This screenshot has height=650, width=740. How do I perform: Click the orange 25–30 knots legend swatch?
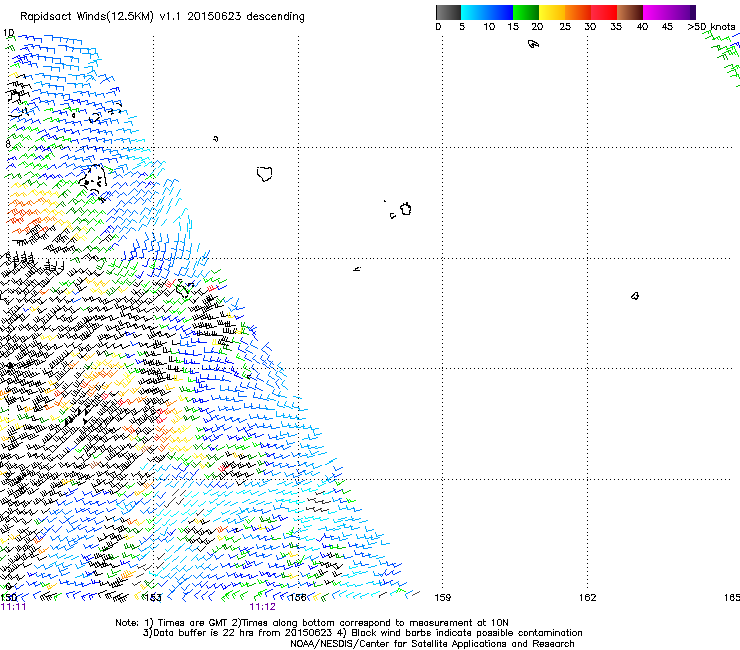[578, 12]
